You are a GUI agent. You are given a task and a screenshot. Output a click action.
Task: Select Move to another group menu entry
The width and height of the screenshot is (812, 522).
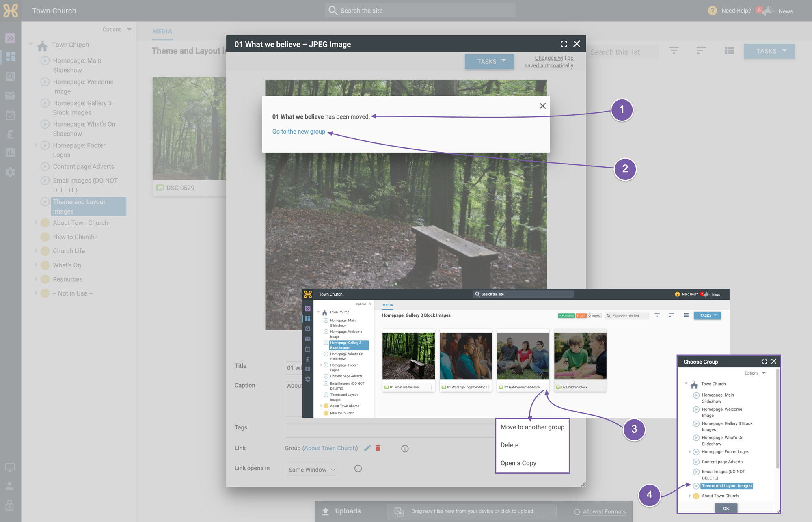[532, 427]
